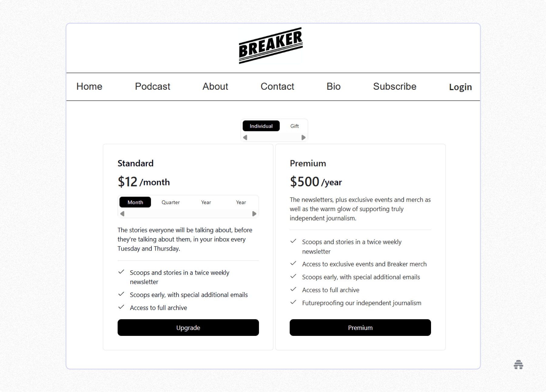The height and width of the screenshot is (392, 546).
Task: Click the Login link
Action: point(460,87)
